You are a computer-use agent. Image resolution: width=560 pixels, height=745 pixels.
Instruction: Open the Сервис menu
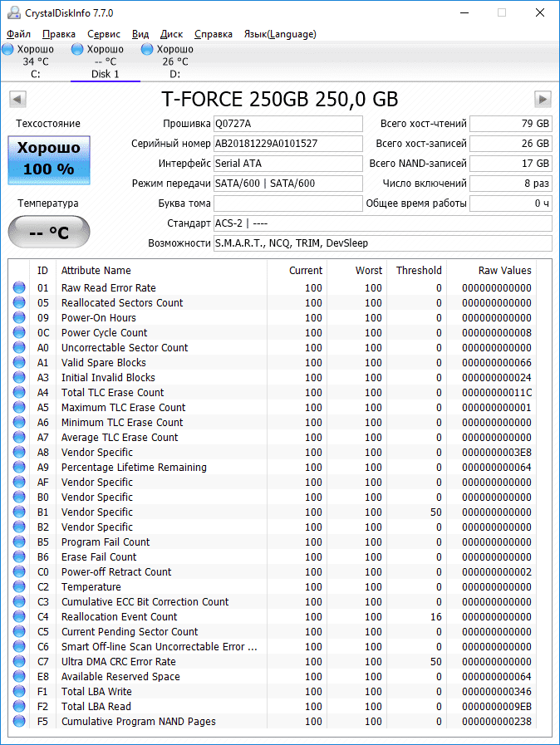103,34
